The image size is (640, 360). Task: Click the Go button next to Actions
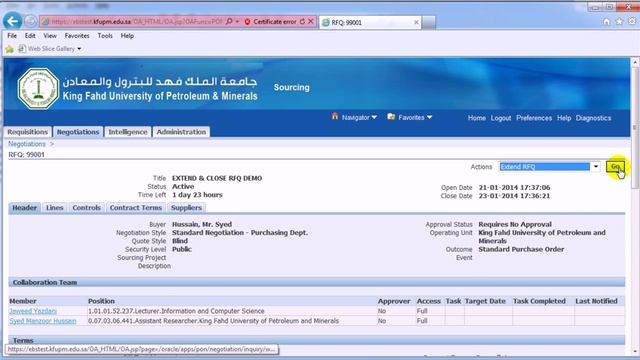[615, 167]
